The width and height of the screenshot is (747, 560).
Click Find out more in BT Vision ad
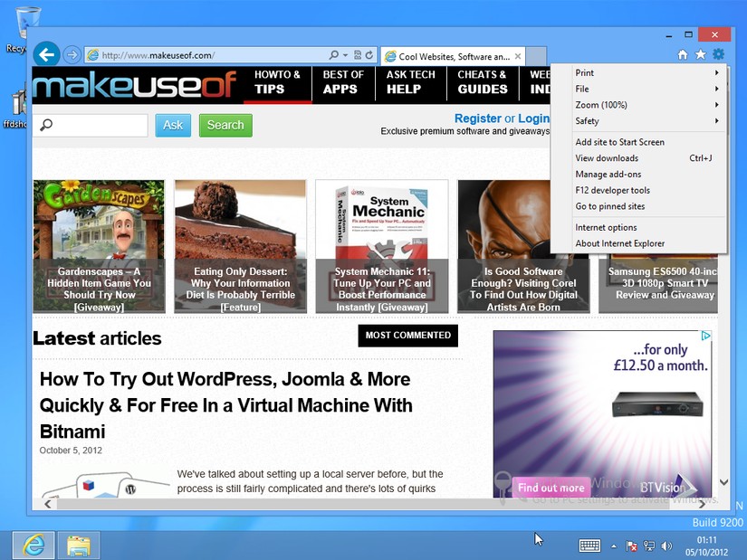pos(551,488)
